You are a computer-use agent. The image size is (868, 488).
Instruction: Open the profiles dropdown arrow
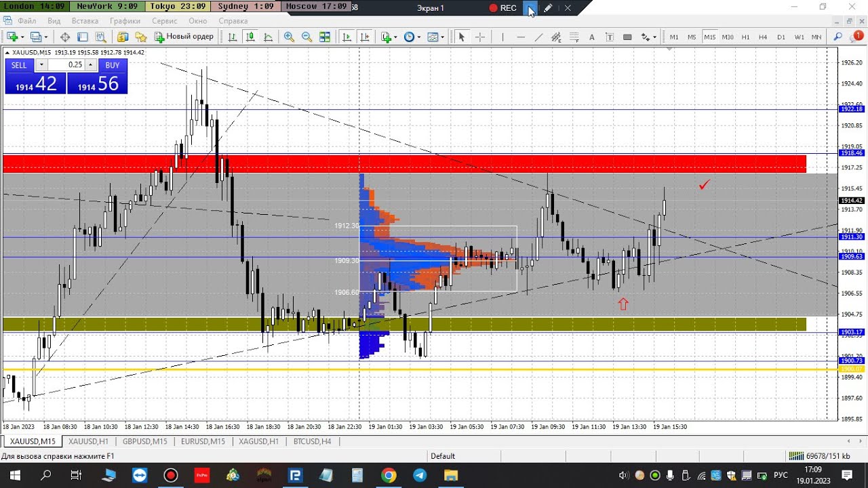pyautogui.click(x=46, y=37)
